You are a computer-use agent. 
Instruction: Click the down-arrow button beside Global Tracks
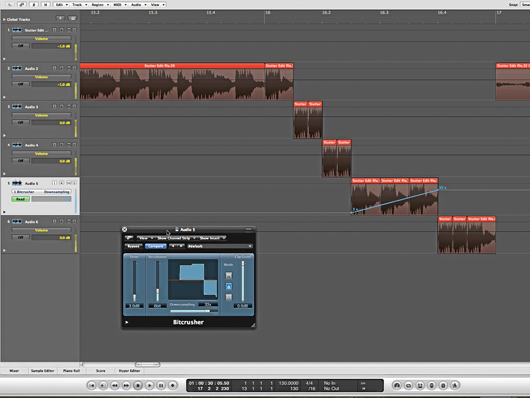(x=60, y=18)
